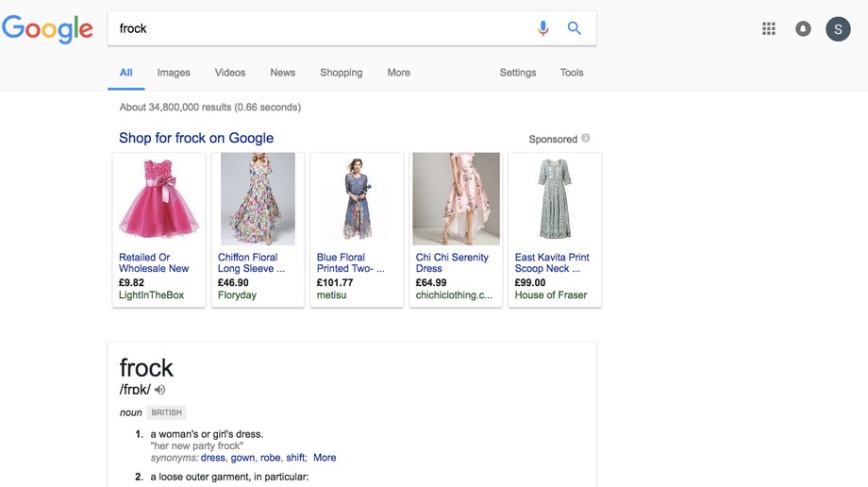Select the gown synonym link
This screenshot has width=868, height=487.
point(243,458)
